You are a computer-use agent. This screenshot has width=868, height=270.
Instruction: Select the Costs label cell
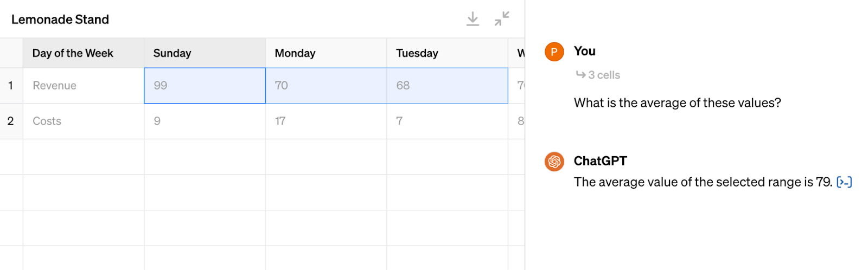(84, 121)
